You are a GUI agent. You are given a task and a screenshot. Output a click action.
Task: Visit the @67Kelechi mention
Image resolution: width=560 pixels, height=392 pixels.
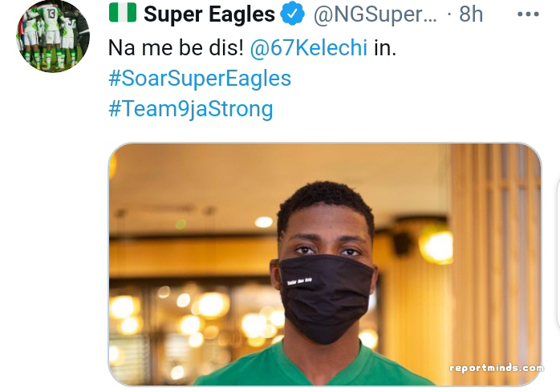pyautogui.click(x=309, y=47)
